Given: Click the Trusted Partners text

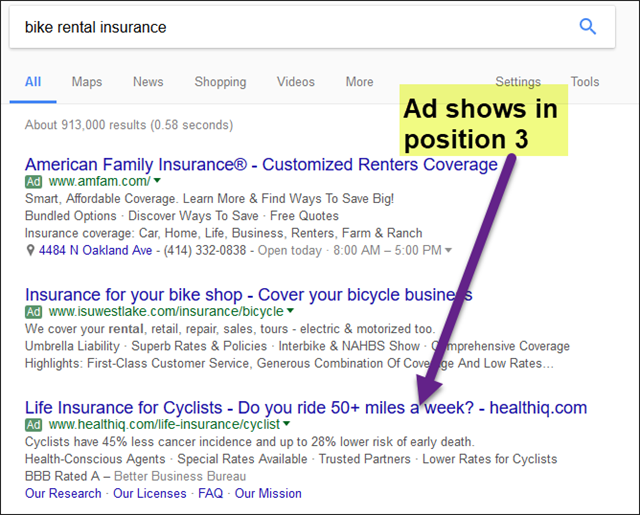Looking at the screenshot, I should tap(364, 459).
